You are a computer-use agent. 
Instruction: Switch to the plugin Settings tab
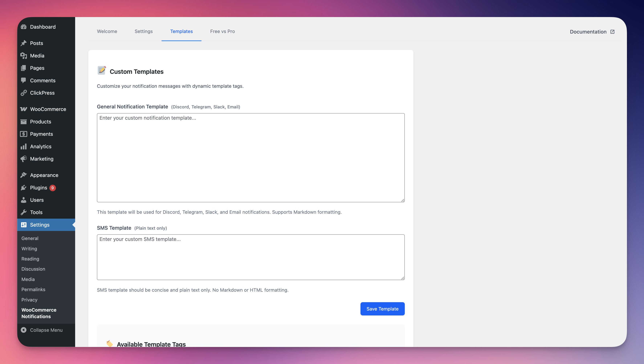tap(143, 31)
